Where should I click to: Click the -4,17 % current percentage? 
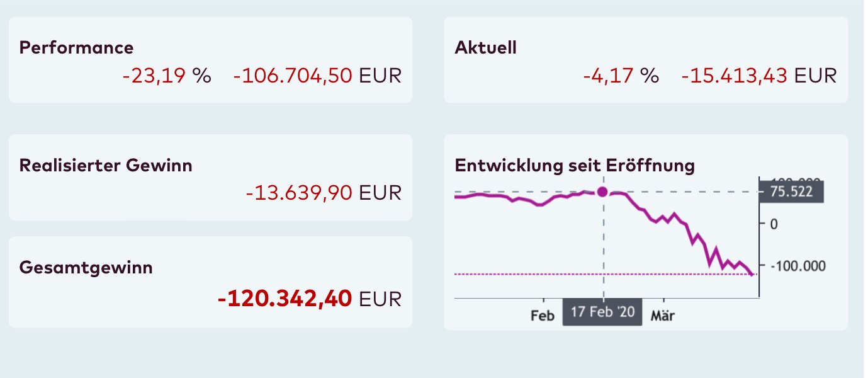point(621,76)
